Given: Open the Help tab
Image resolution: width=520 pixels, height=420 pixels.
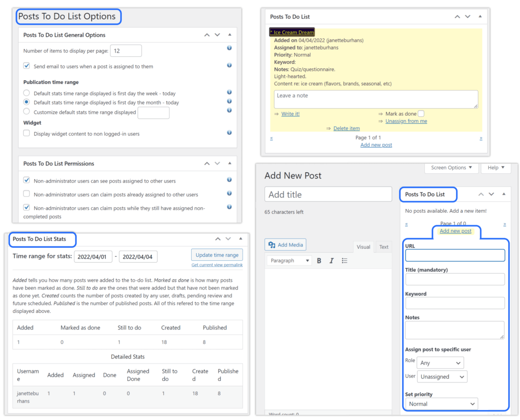Looking at the screenshot, I should (496, 168).
